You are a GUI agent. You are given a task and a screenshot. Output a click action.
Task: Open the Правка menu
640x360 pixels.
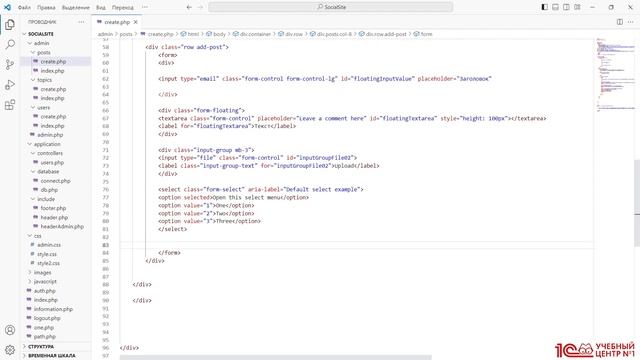(46, 7)
